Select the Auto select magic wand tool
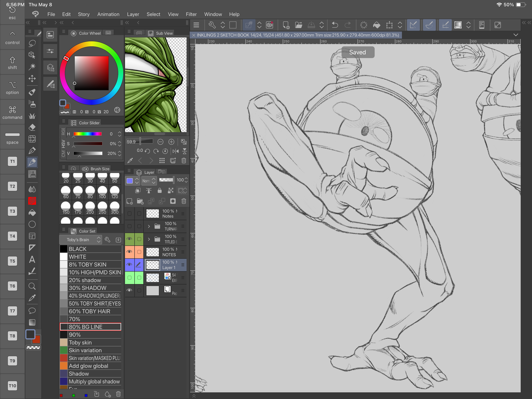The height and width of the screenshot is (399, 532). pyautogui.click(x=32, y=67)
